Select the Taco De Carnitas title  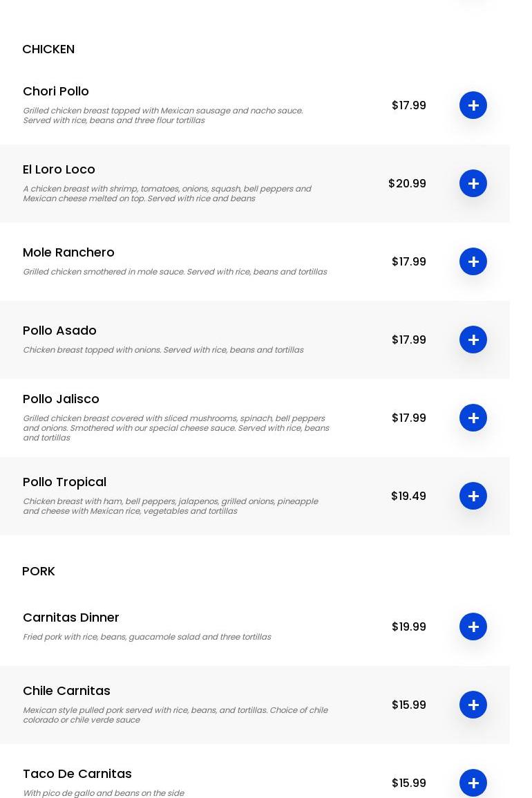point(77,774)
